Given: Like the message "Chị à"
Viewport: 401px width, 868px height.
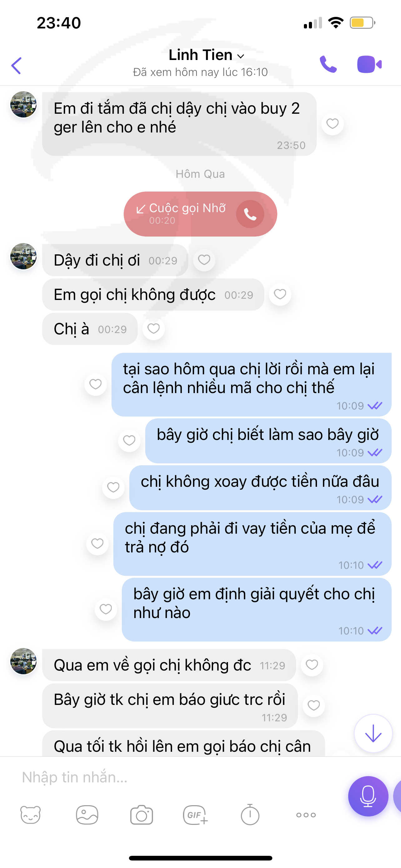Looking at the screenshot, I should (154, 328).
